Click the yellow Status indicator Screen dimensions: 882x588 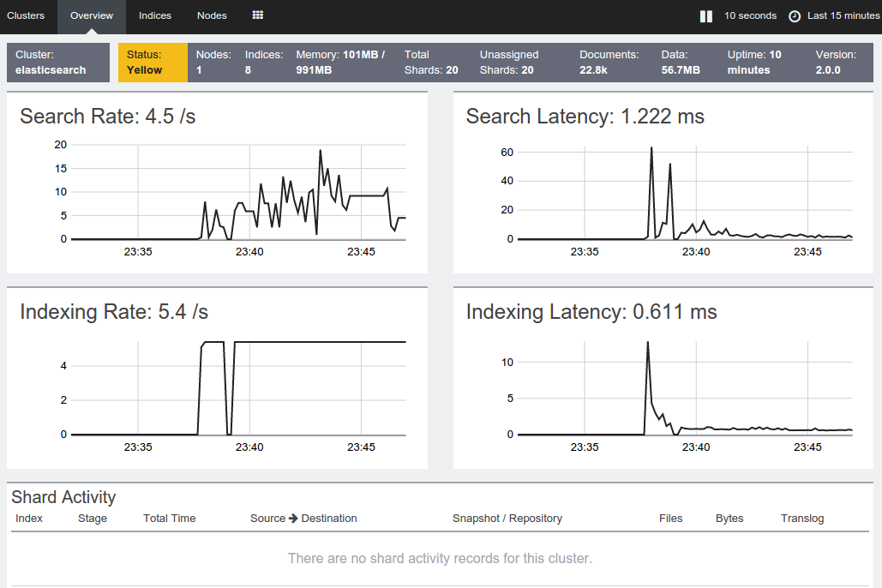click(x=153, y=63)
